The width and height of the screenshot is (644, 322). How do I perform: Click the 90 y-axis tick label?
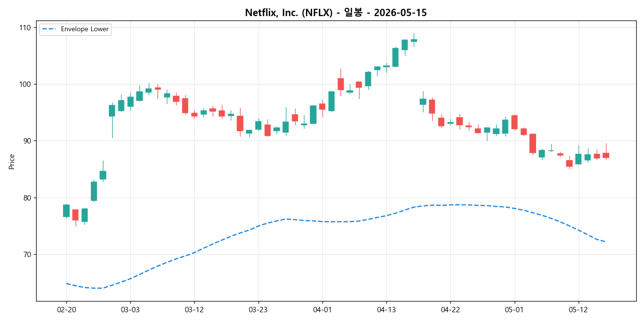pyautogui.click(x=27, y=141)
